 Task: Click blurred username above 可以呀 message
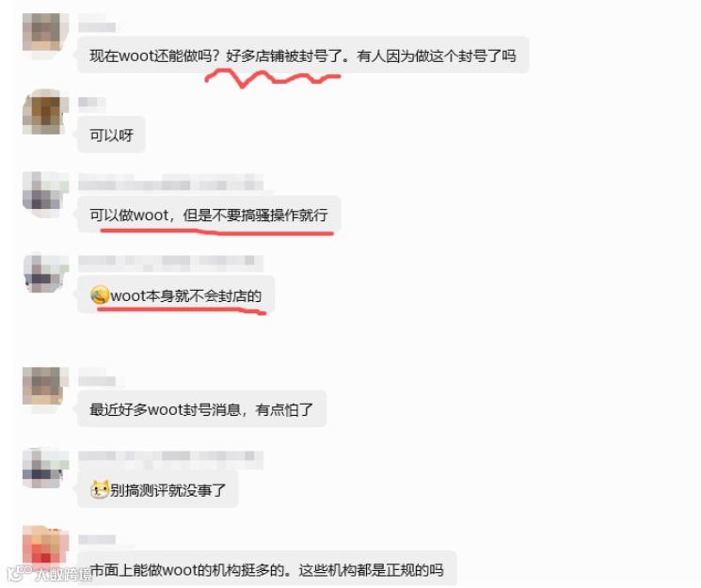92,103
